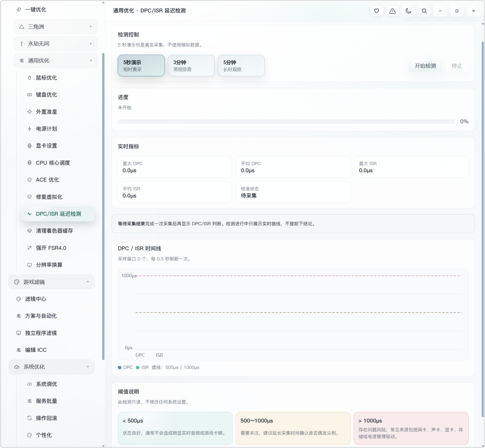Open the 键盘优化 page label

[x=46, y=95]
